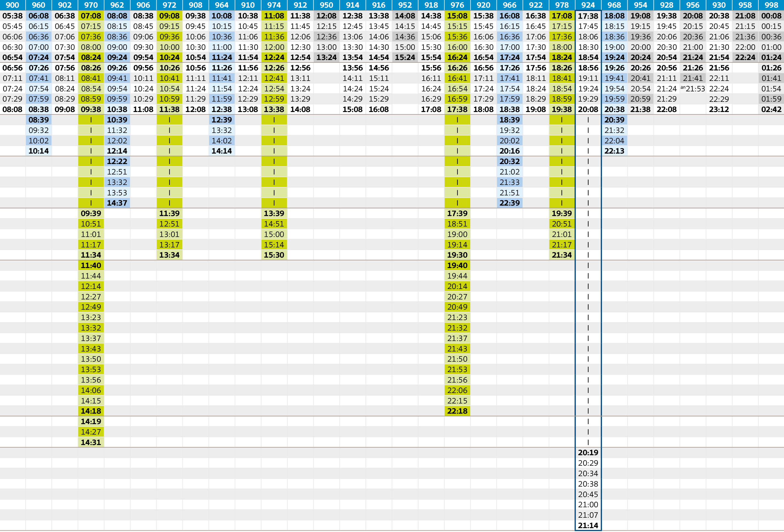Select column header 960
Screen dimensions: 784x532
(x=39, y=5)
